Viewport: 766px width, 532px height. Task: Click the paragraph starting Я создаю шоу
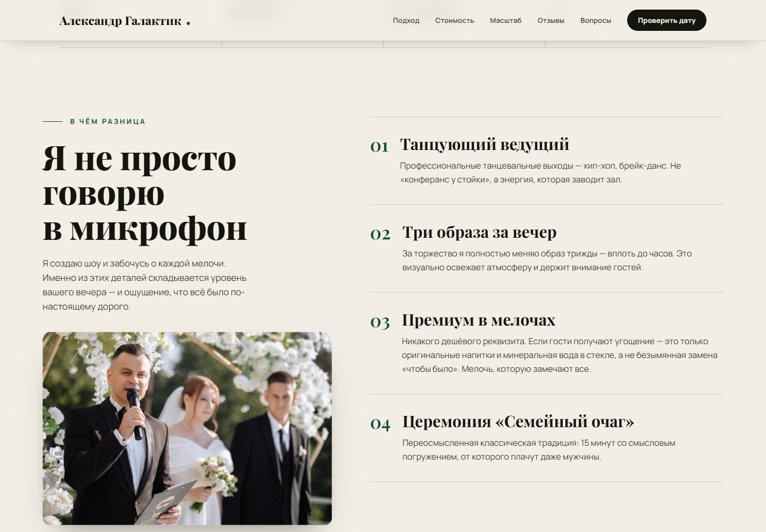(x=145, y=285)
